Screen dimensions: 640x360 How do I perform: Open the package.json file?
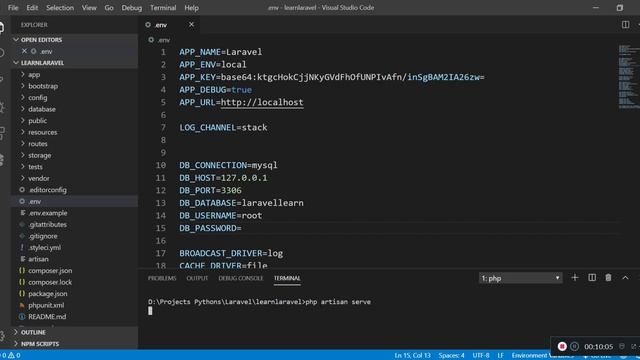[48, 293]
